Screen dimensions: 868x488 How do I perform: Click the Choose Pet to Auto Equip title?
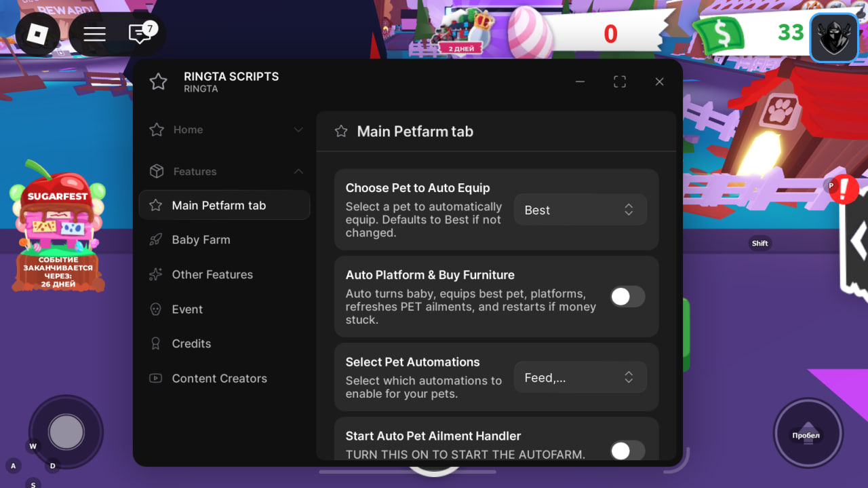pos(418,188)
